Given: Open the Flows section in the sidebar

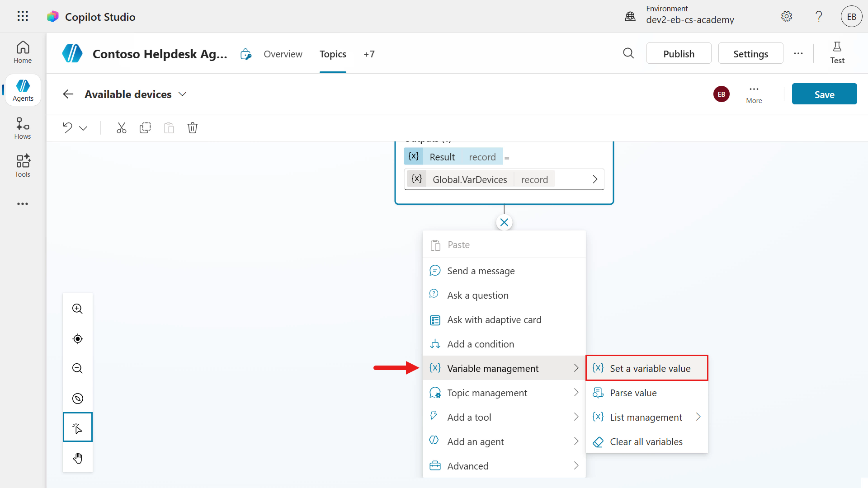Looking at the screenshot, I should point(23,127).
